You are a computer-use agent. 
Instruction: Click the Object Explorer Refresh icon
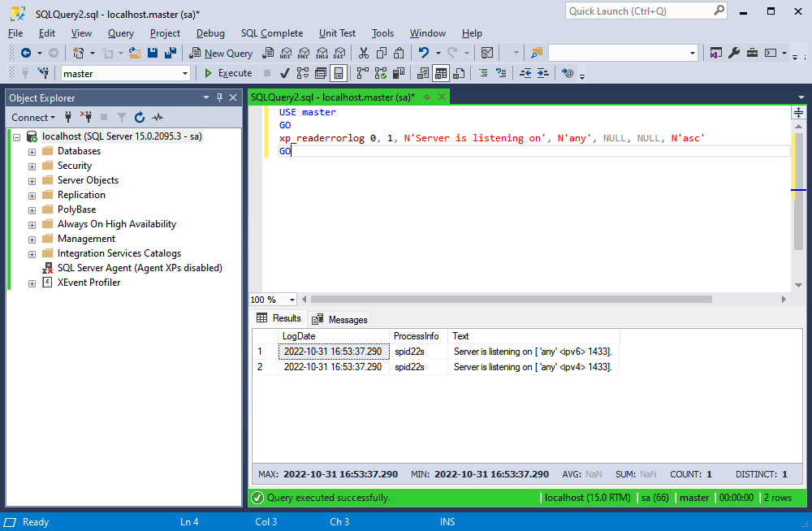[x=140, y=118]
